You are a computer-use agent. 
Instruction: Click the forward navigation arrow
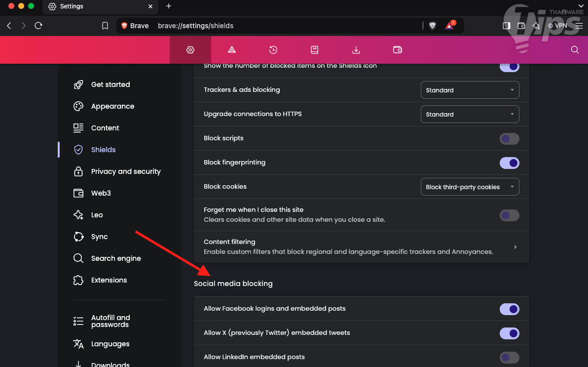[x=24, y=26]
